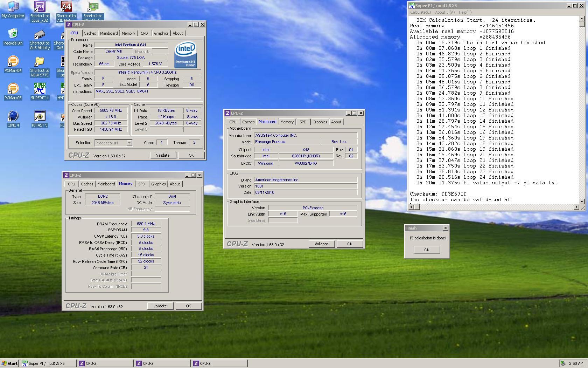Click Validate in Mainboard CPU-Z window

[x=321, y=244]
